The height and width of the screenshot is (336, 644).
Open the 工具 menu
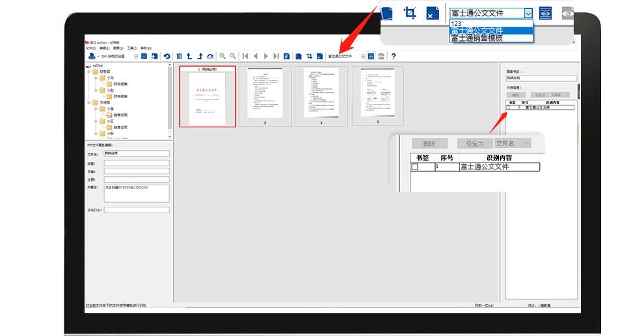[132, 48]
